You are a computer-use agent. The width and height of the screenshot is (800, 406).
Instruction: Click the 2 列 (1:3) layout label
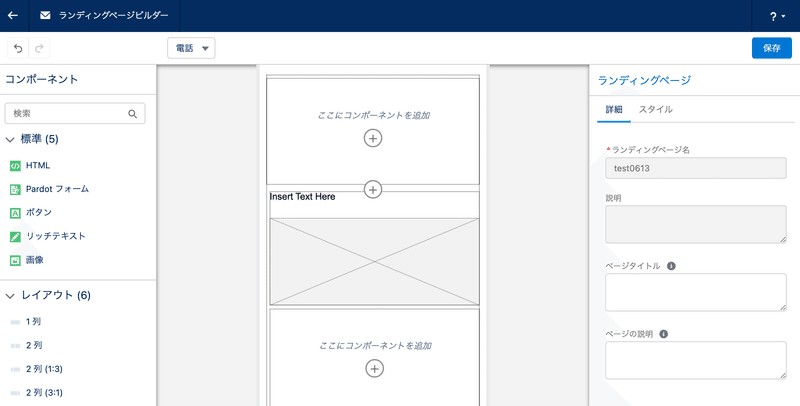(x=44, y=369)
